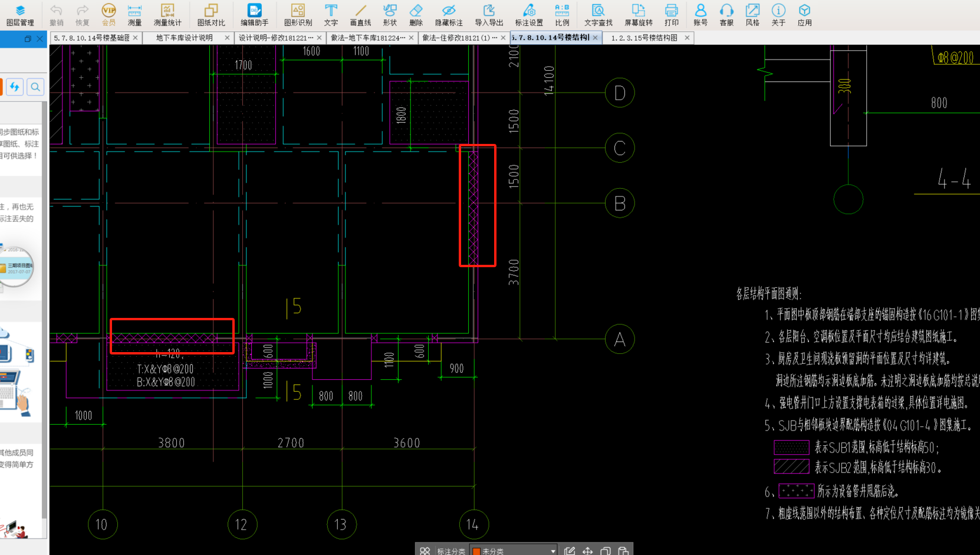This screenshot has height=555, width=980.
Task: Click the 打印 print icon
Action: pos(672,15)
